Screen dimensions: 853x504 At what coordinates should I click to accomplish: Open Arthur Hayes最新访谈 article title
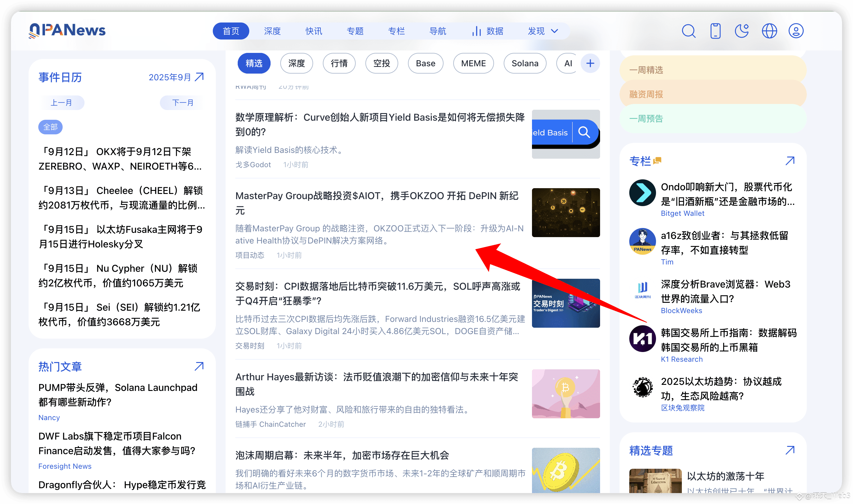377,384
